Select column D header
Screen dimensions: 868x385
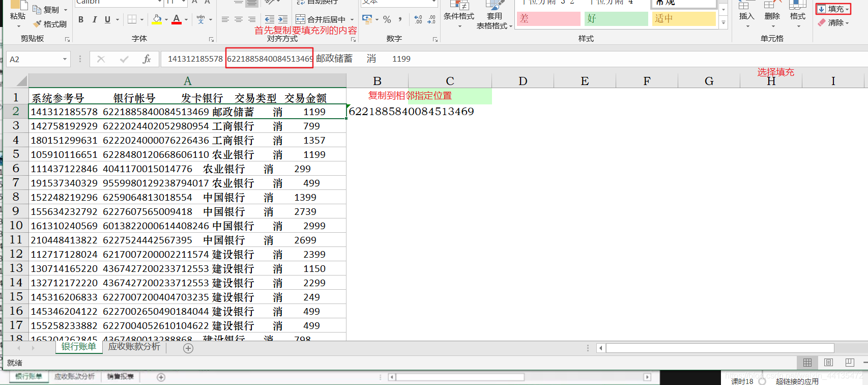point(523,81)
